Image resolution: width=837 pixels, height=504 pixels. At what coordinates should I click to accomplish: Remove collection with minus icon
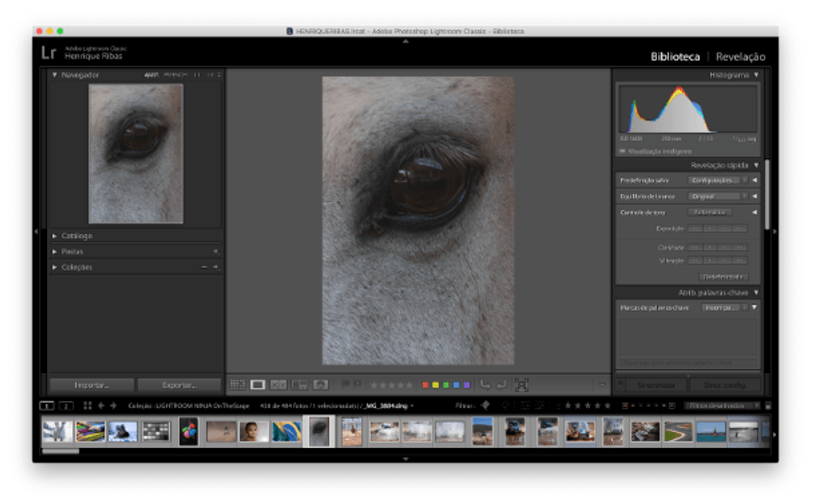(204, 267)
